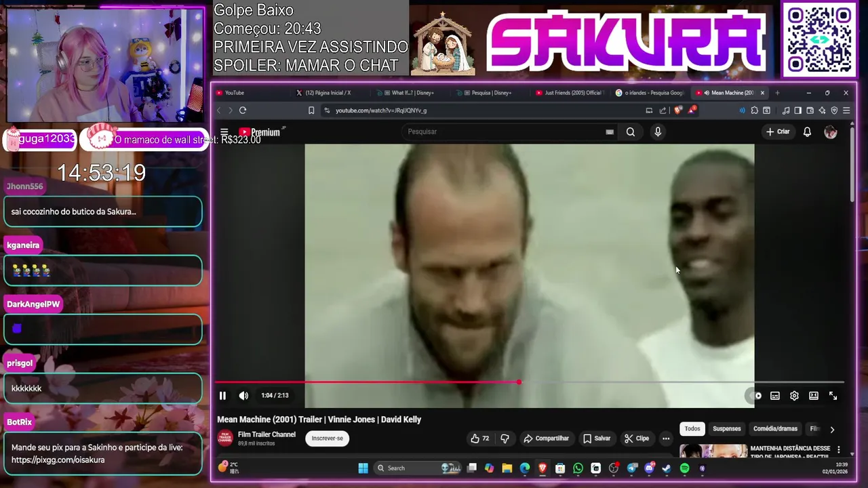Open Windows Start menu

(363, 468)
